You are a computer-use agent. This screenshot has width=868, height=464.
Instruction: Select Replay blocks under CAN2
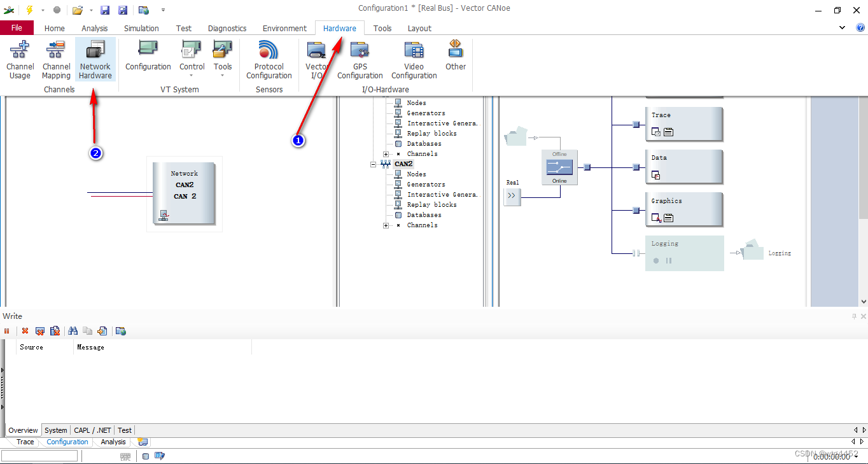[x=432, y=205]
